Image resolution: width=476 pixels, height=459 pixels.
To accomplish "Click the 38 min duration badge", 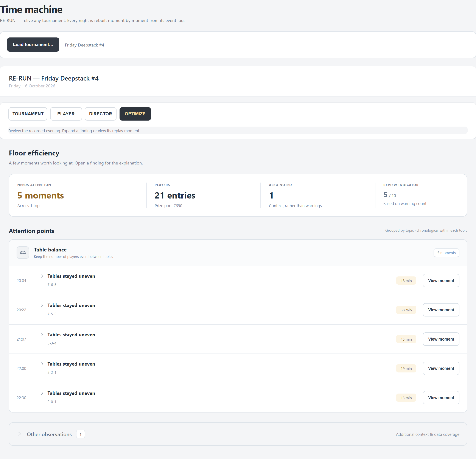I will [x=406, y=310].
